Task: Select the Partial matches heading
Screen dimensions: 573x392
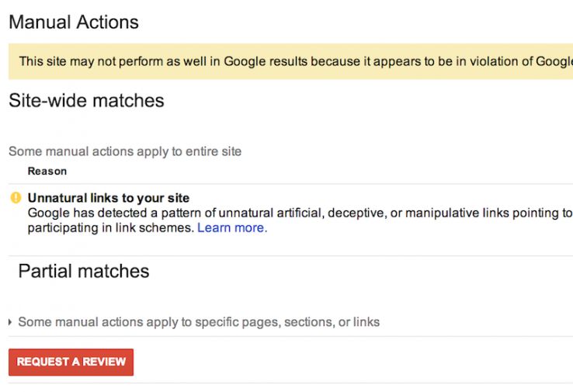Action: pos(84,271)
